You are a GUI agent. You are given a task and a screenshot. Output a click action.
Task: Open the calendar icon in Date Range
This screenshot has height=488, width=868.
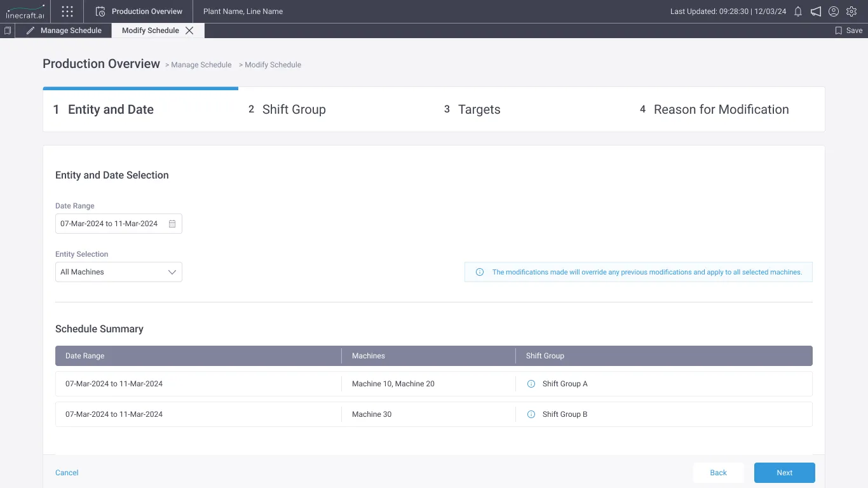coord(172,224)
